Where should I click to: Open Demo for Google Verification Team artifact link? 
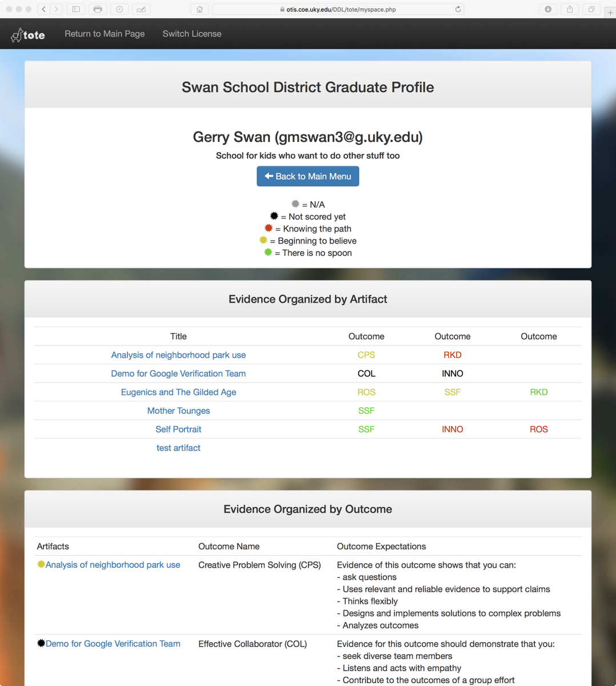click(178, 373)
